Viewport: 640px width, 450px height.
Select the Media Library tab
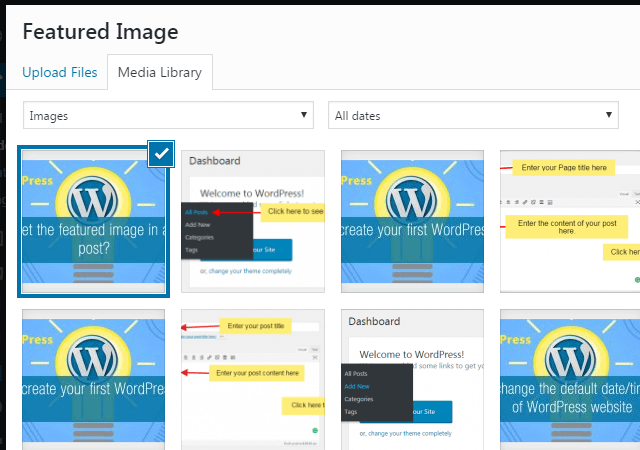(x=160, y=72)
